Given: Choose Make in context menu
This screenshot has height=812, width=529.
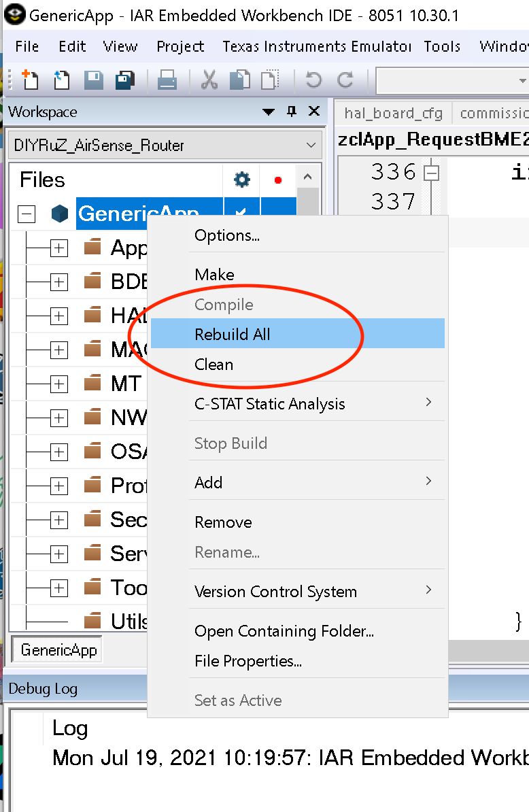Looking at the screenshot, I should [x=298, y=275].
